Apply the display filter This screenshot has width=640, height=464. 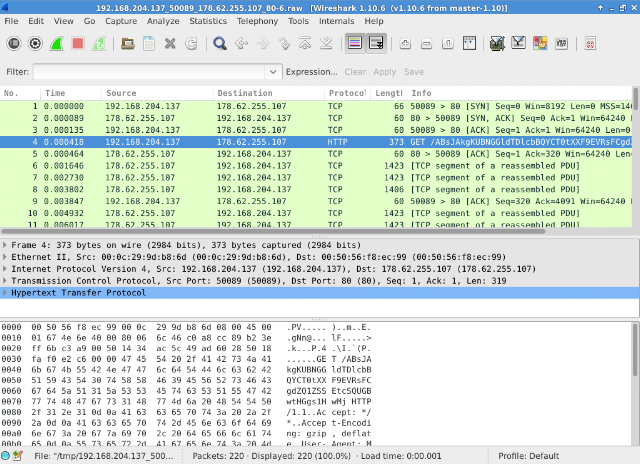(x=384, y=72)
